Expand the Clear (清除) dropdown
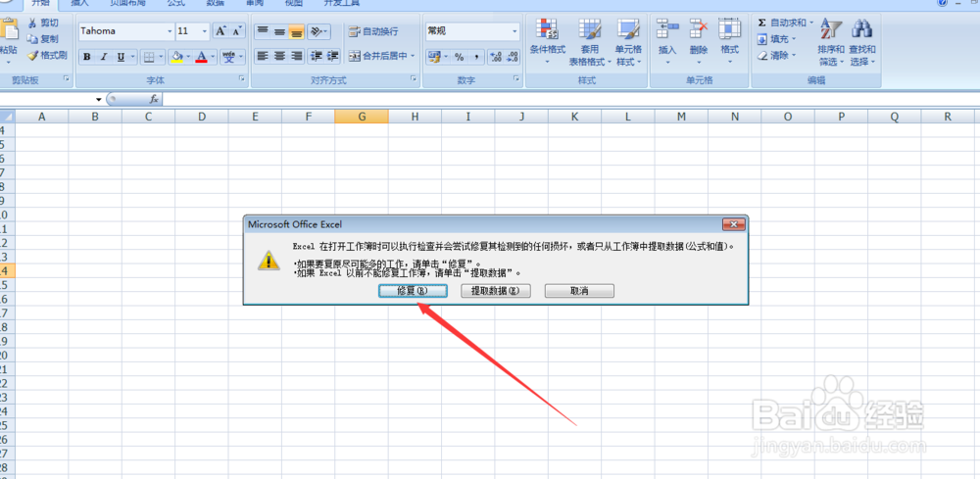 coord(794,55)
